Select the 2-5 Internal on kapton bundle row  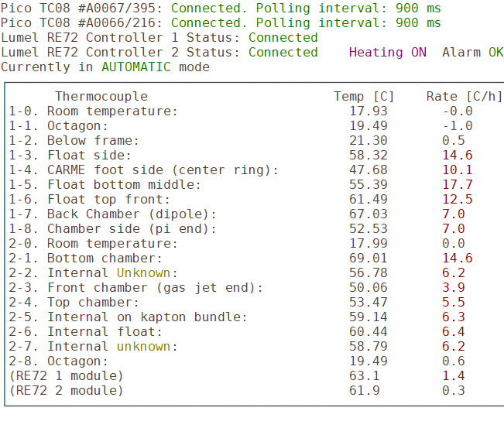tap(128, 317)
